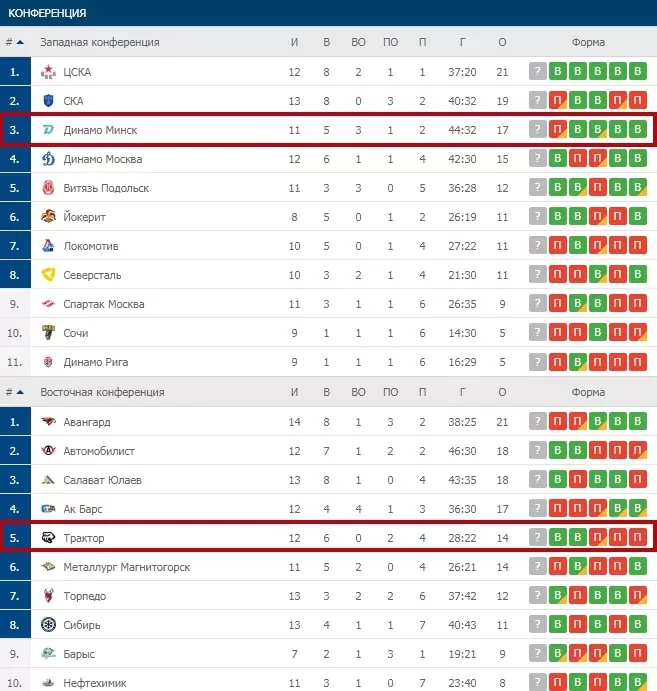Click the ЦСКА team logo
The height and width of the screenshot is (691, 657).
48,72
